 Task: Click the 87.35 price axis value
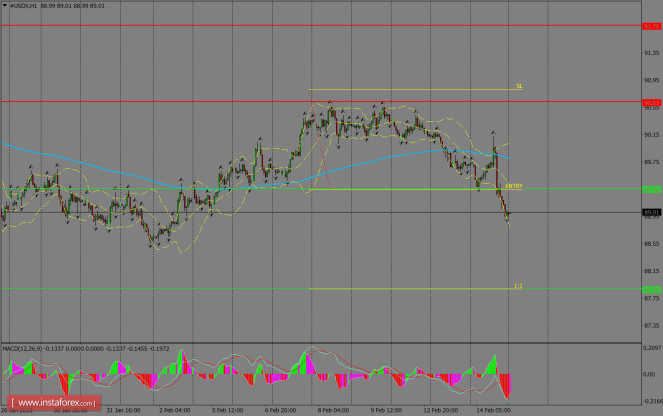pyautogui.click(x=652, y=326)
